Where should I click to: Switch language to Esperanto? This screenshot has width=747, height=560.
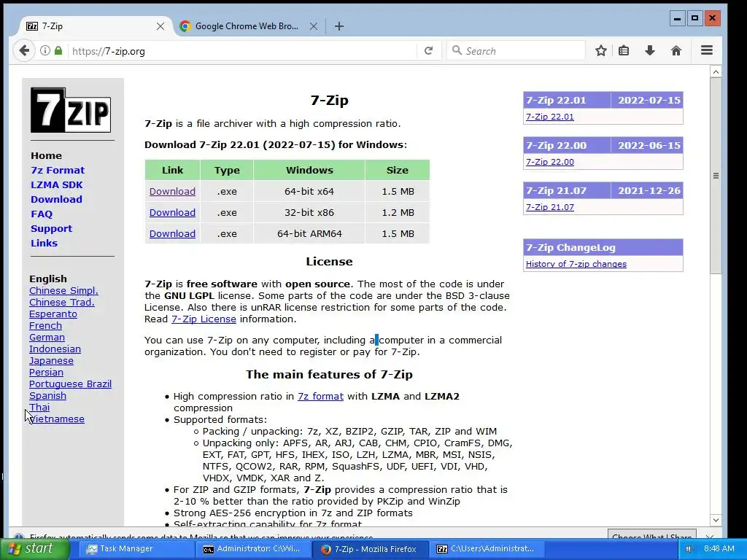click(x=53, y=314)
